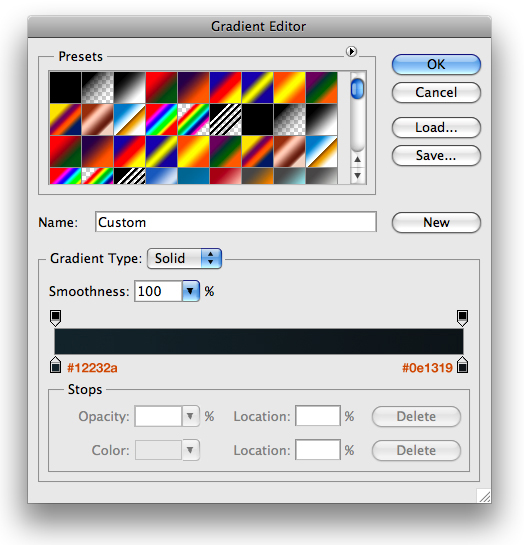Click the Save... button
This screenshot has height=545, width=524.
pyautogui.click(x=436, y=155)
